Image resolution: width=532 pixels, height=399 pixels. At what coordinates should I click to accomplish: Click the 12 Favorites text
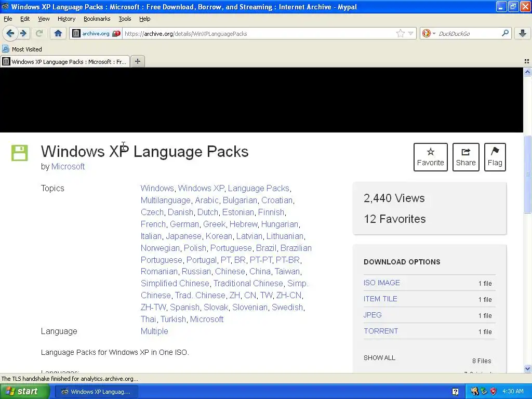tap(395, 219)
